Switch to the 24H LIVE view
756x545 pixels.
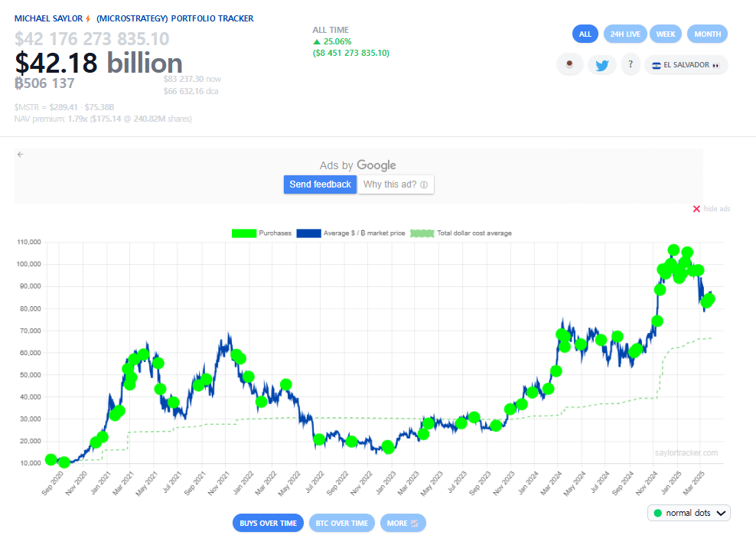(x=624, y=34)
